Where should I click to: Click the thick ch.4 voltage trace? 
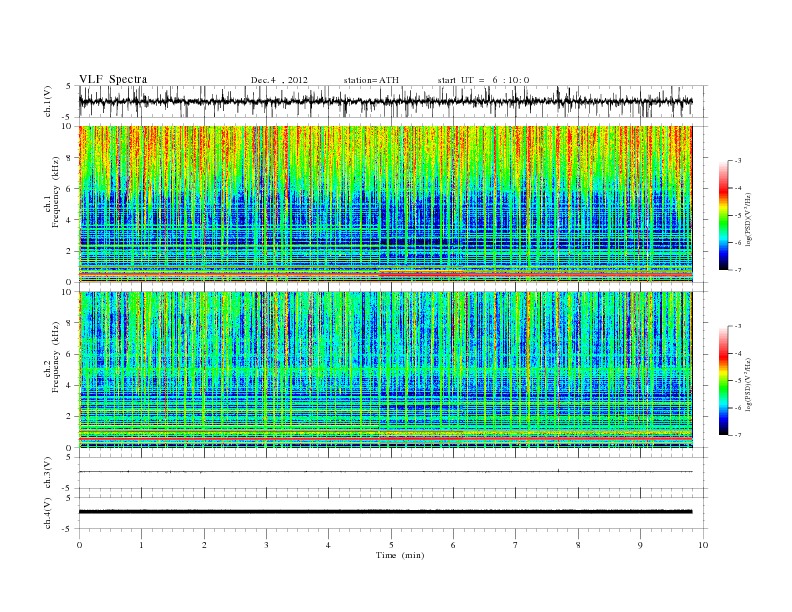[385, 512]
